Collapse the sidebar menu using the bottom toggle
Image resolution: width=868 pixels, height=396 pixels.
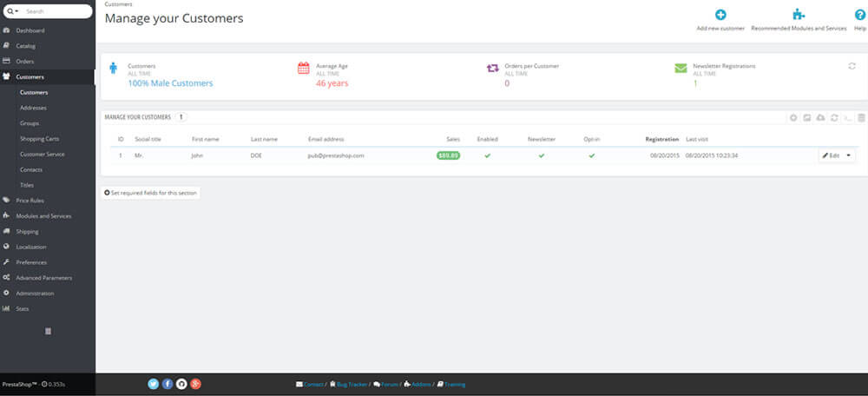[x=48, y=331]
